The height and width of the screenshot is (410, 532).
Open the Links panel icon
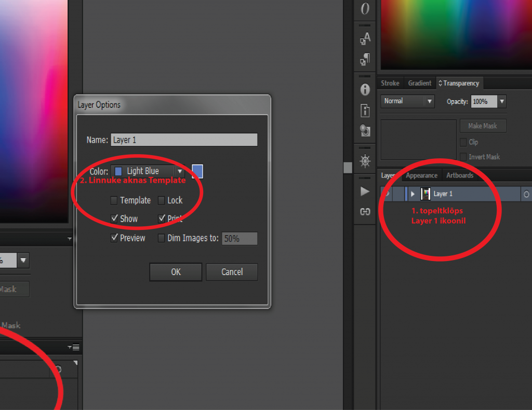(365, 212)
